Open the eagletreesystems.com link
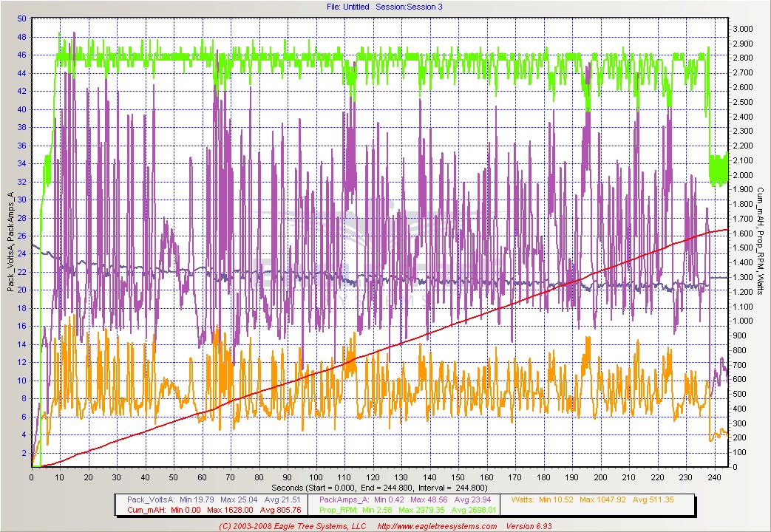The height and width of the screenshot is (532, 771). (x=437, y=526)
